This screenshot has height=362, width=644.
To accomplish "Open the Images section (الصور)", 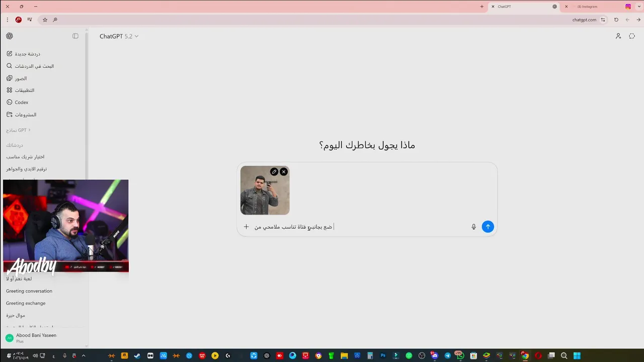I will (17, 78).
